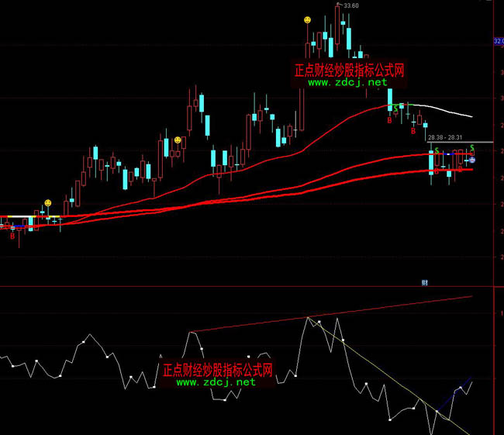Click the blue highlighted price tag on right axis
Viewport: 504px width, 435px height.
tap(499, 40)
